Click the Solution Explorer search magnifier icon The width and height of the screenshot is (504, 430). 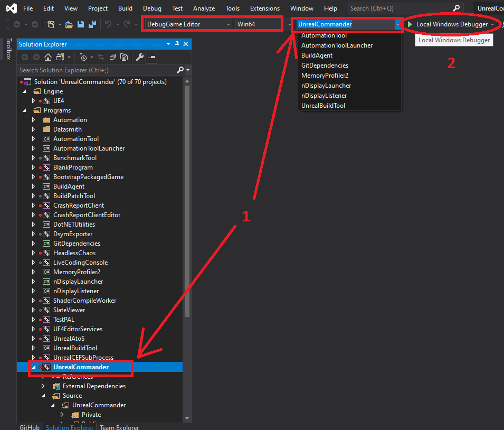tap(180, 70)
